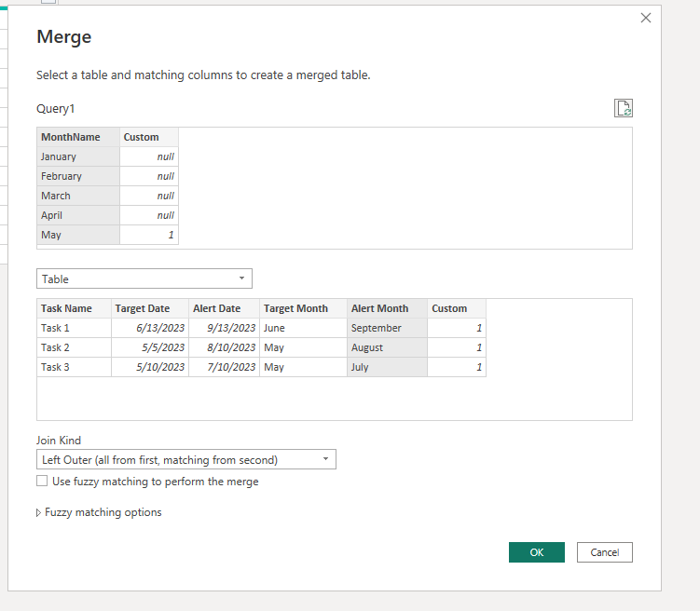Click Custom value 1 in Task 2 row

pos(457,347)
